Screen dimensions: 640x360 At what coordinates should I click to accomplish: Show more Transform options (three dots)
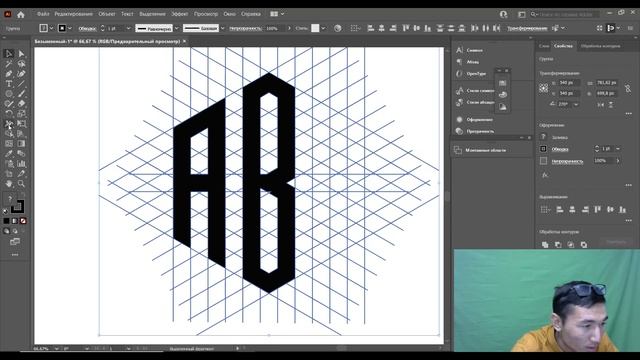click(629, 113)
